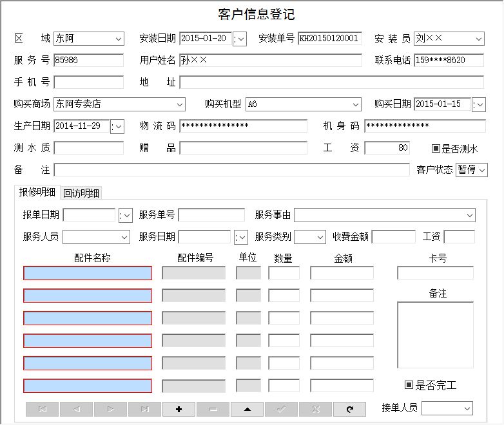Viewport: 504px width, 425px height.
Task: Click the 机身码 input field
Action: point(425,126)
